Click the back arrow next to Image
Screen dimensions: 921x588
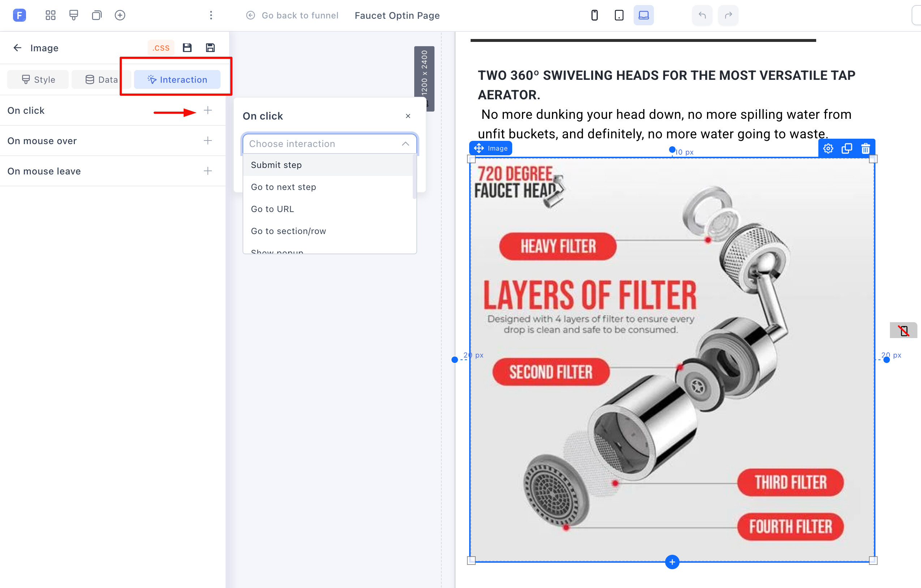pos(17,48)
